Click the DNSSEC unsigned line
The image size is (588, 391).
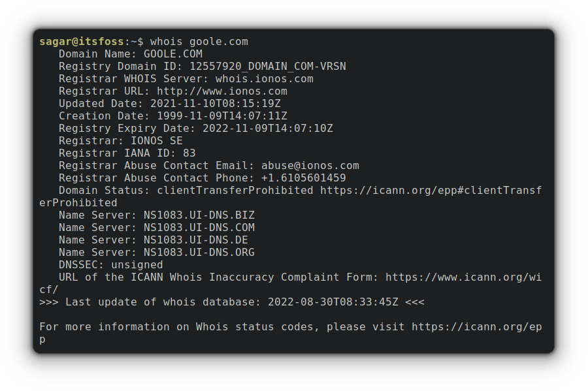coord(111,265)
